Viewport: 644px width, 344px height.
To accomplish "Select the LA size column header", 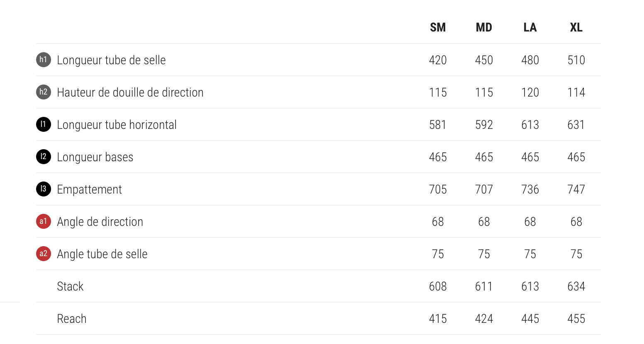I will (x=530, y=27).
